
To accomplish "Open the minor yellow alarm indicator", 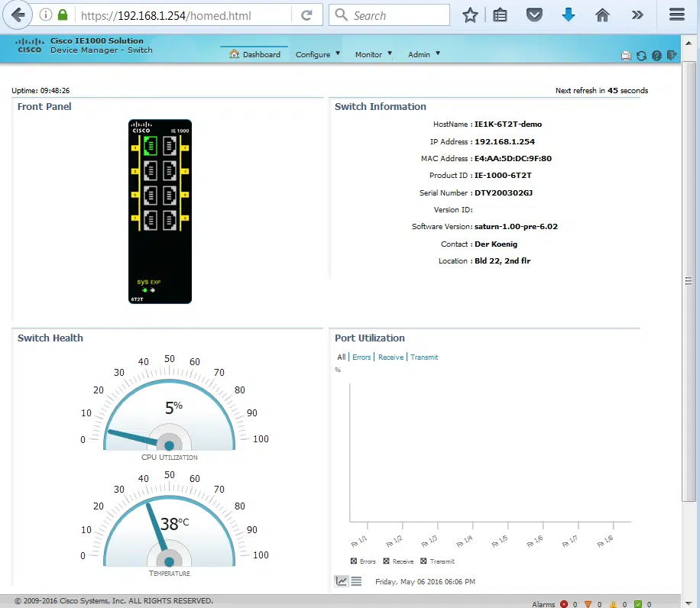I will click(x=613, y=604).
